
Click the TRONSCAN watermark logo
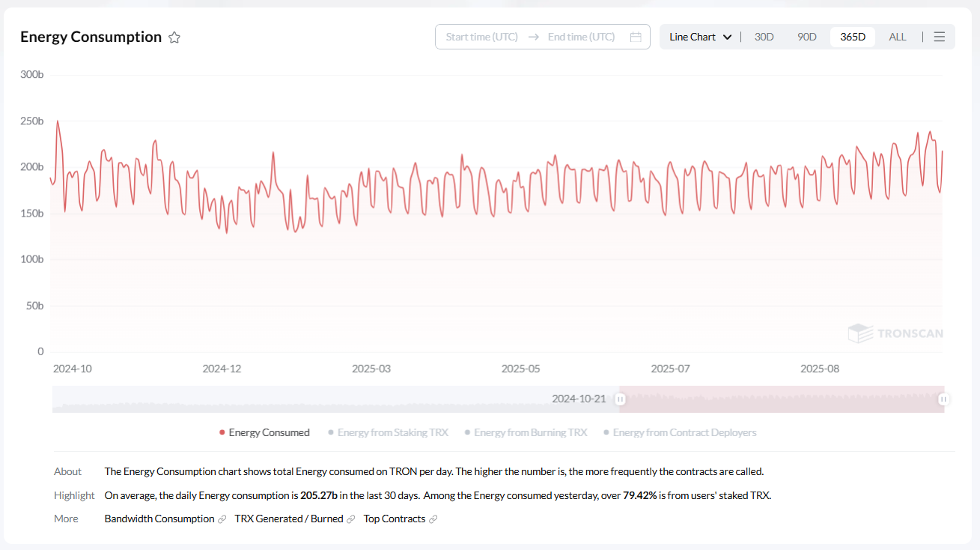895,333
